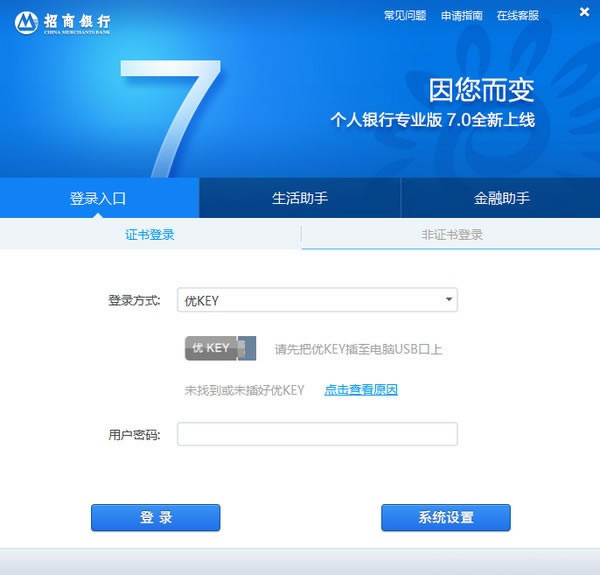Open 在线客服 support link
Screen dimensions: 600x575
pyautogui.click(x=517, y=15)
